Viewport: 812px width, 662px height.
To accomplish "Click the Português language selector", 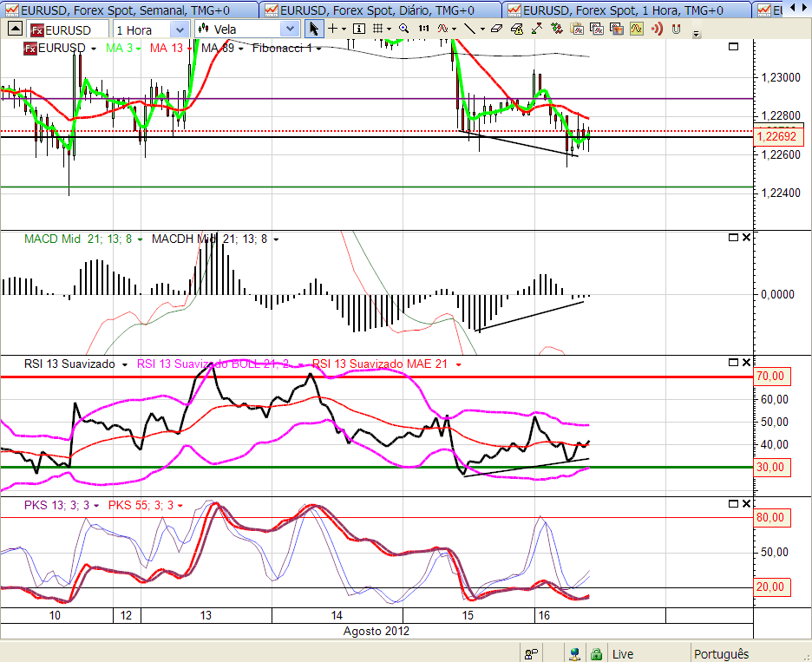I will pos(722,654).
